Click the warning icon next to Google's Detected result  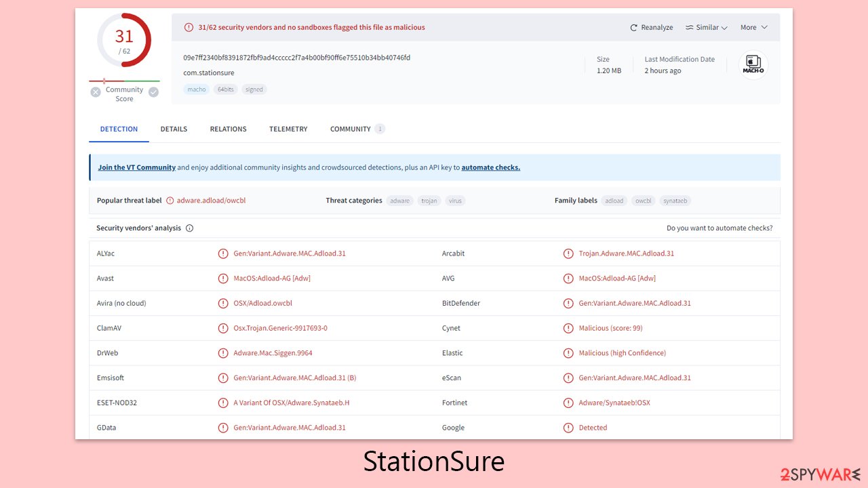568,427
